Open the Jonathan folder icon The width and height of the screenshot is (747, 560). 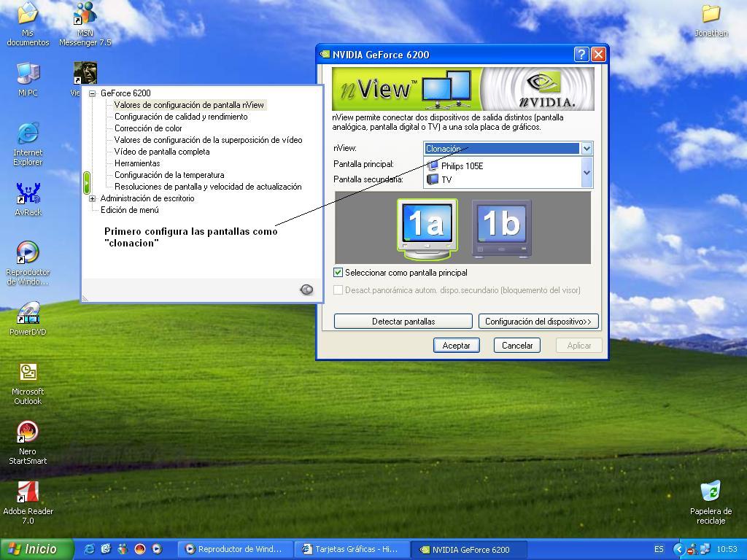(x=711, y=20)
